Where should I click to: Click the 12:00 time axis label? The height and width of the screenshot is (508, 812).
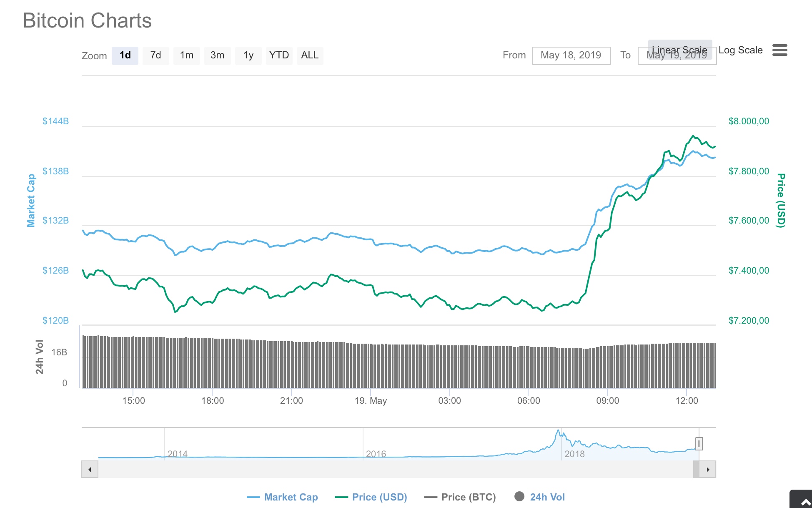click(x=687, y=401)
